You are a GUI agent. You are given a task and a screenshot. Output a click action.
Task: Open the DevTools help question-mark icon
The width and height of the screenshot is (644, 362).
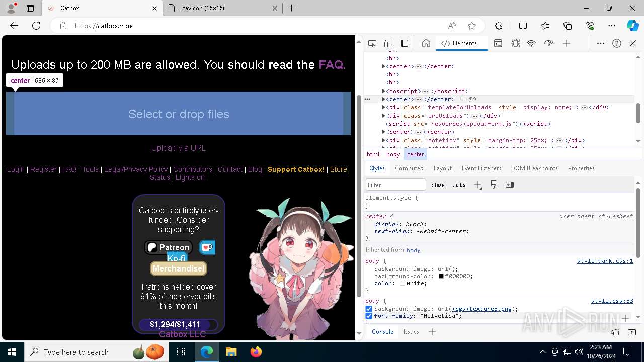(617, 43)
